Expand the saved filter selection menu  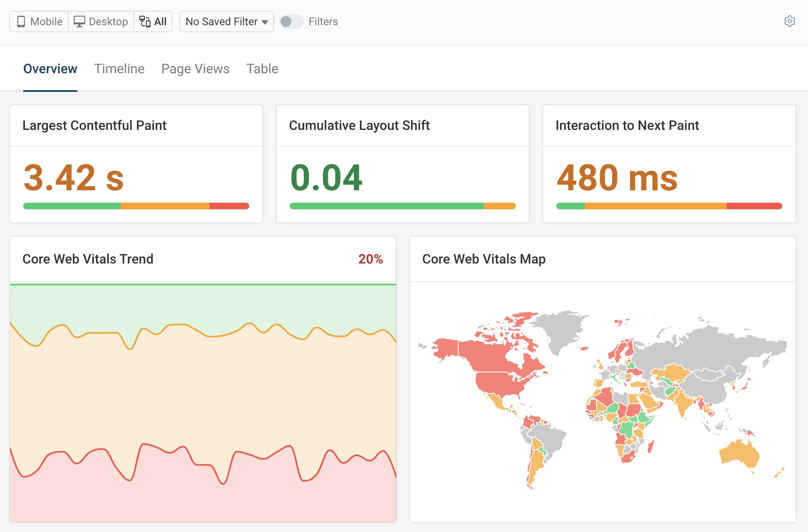(x=226, y=22)
